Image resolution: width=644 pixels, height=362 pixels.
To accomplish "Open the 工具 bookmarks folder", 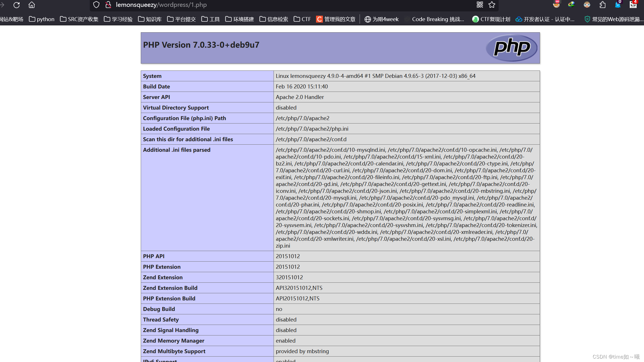I will [211, 19].
